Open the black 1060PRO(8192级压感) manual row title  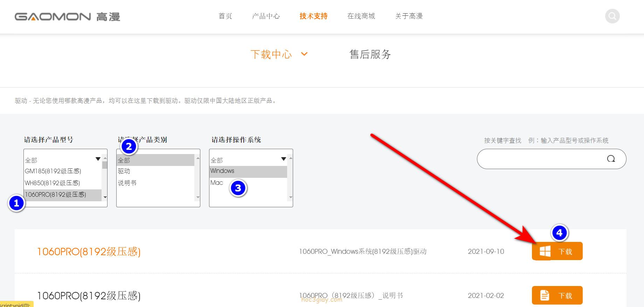pyautogui.click(x=89, y=295)
